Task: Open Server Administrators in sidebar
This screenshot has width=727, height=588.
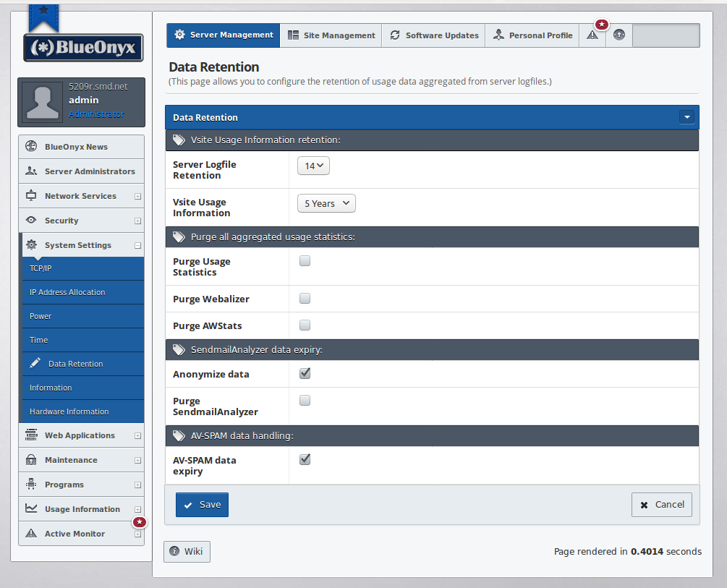Action: 81,171
